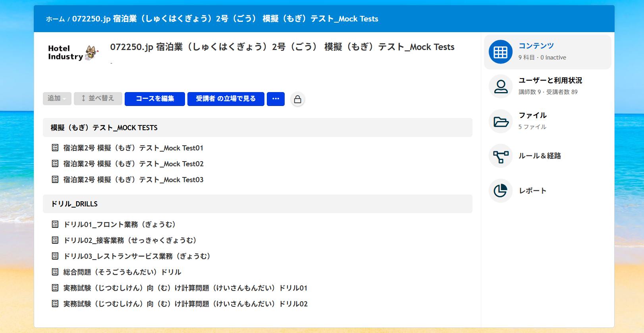
Task: Click the 並べ替え reorder button
Action: click(98, 98)
